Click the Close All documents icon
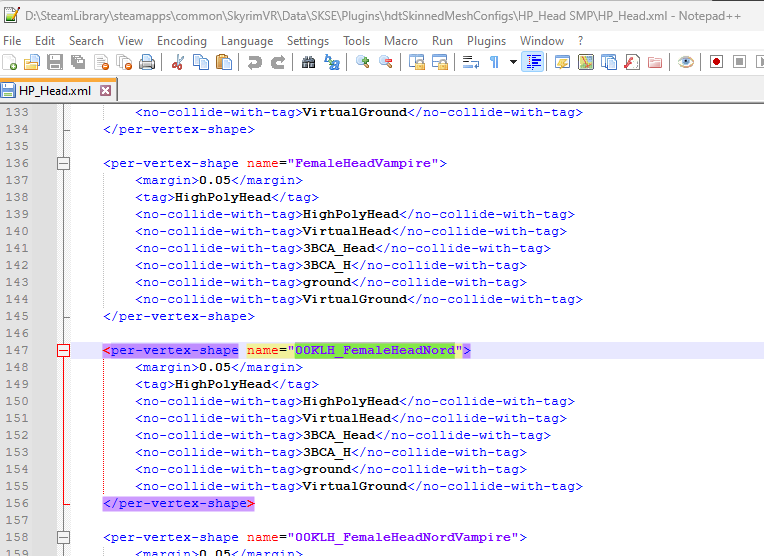The height and width of the screenshot is (556, 764). point(124,62)
